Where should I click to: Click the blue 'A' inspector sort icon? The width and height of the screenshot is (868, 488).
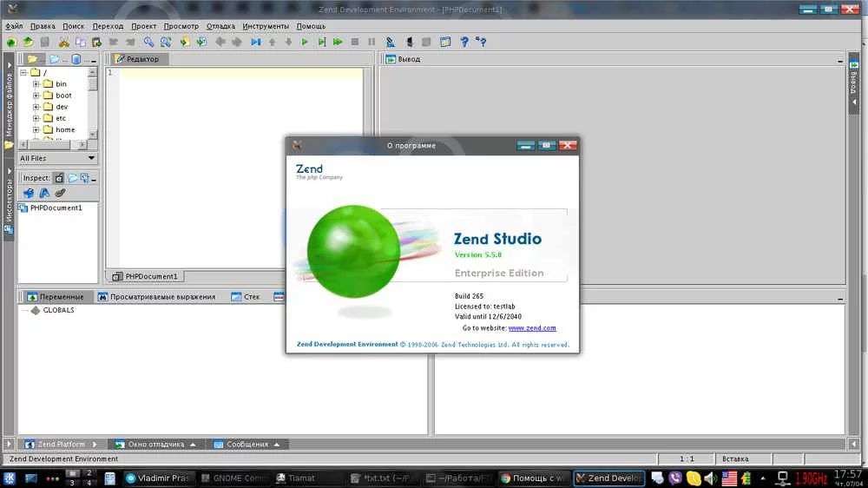coord(44,193)
